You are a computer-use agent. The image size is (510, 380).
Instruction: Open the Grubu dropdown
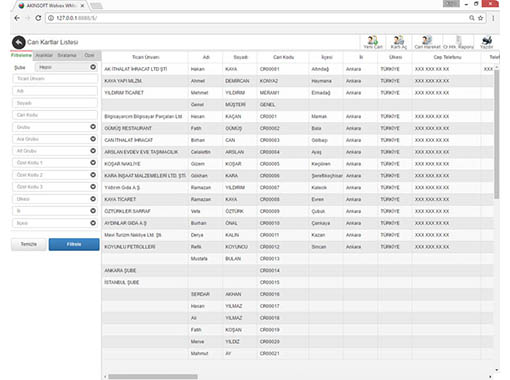tap(55, 127)
